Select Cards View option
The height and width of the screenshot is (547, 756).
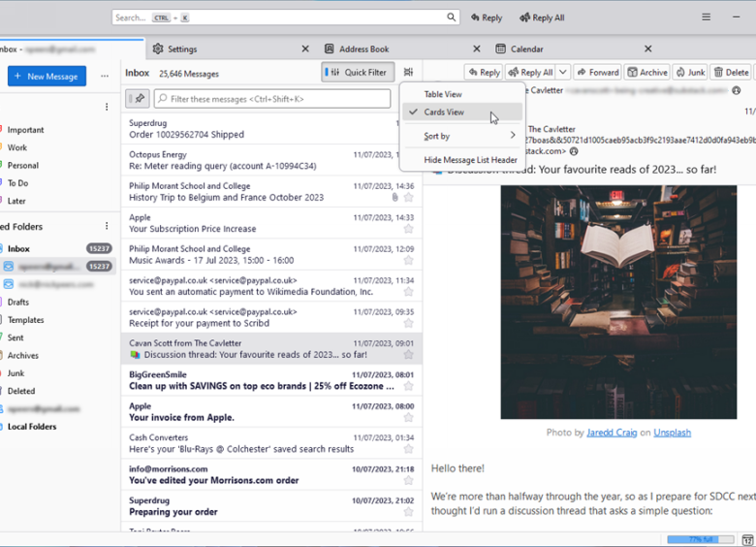pos(444,113)
